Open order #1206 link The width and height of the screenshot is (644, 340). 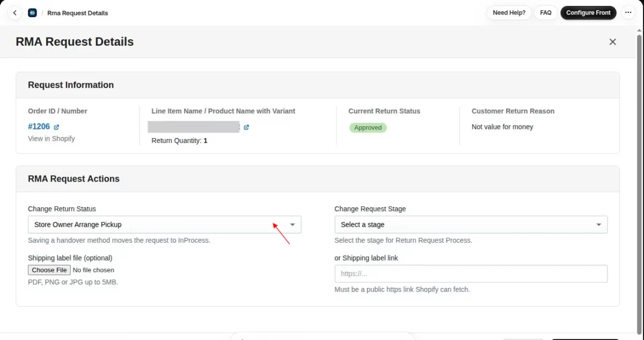(x=39, y=127)
